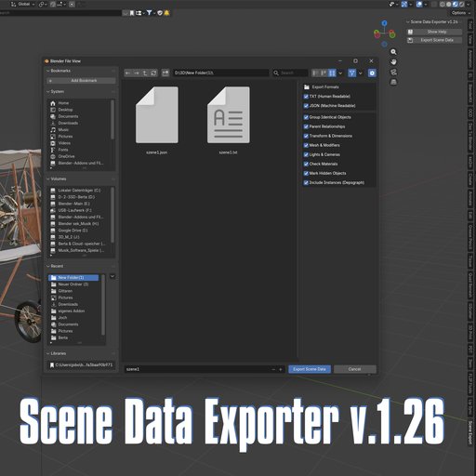Image resolution: width=476 pixels, height=476 pixels.
Task: Open the Animation sidebar tab
Action: (470, 59)
